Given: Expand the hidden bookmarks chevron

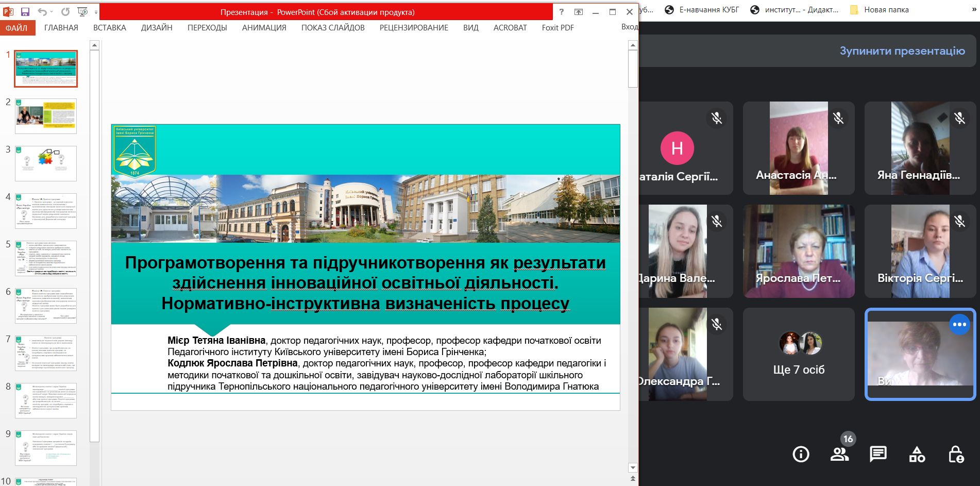Looking at the screenshot, I should (x=974, y=9).
